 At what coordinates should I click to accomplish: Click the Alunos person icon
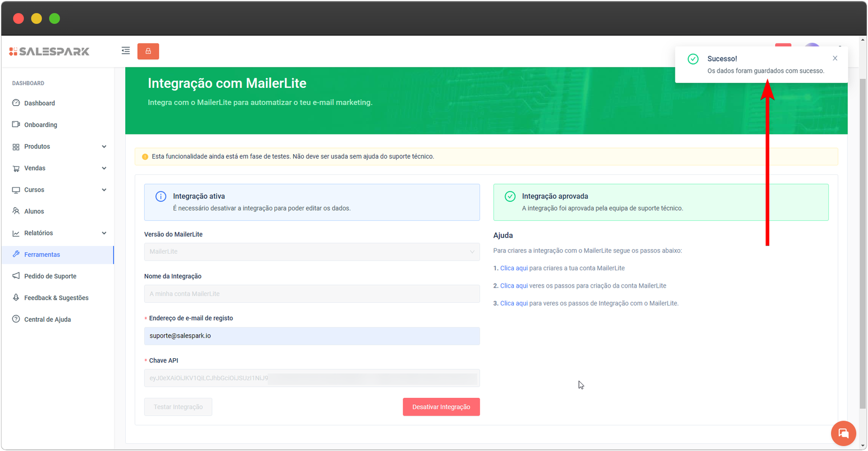click(x=16, y=211)
